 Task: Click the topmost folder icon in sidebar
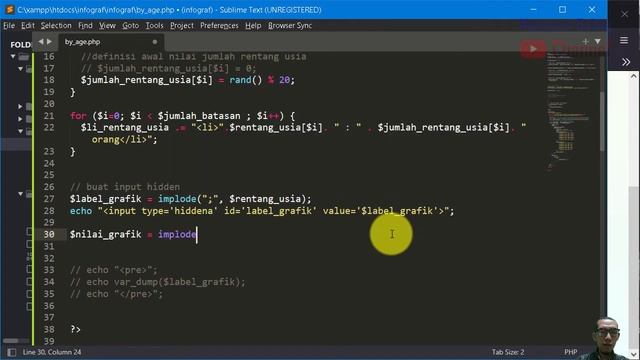click(24, 57)
